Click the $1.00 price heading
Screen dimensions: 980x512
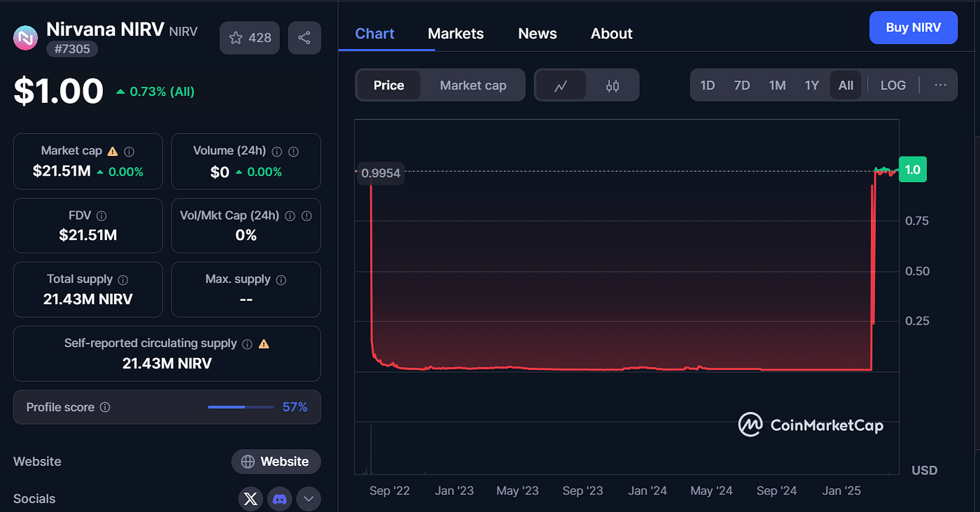59,91
